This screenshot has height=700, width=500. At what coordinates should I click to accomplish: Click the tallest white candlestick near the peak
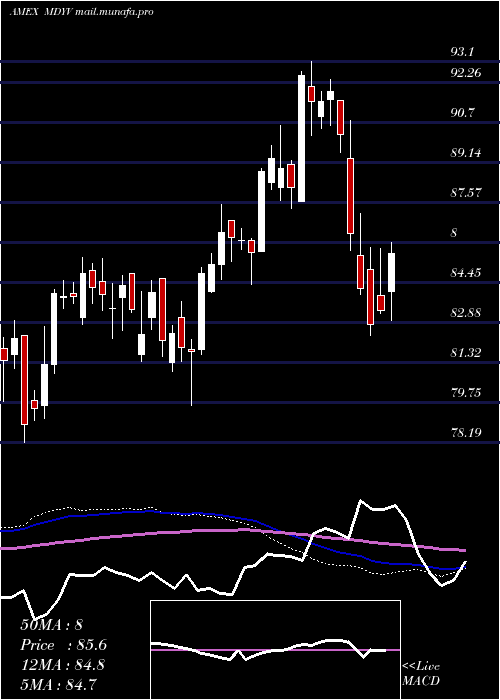(x=302, y=138)
